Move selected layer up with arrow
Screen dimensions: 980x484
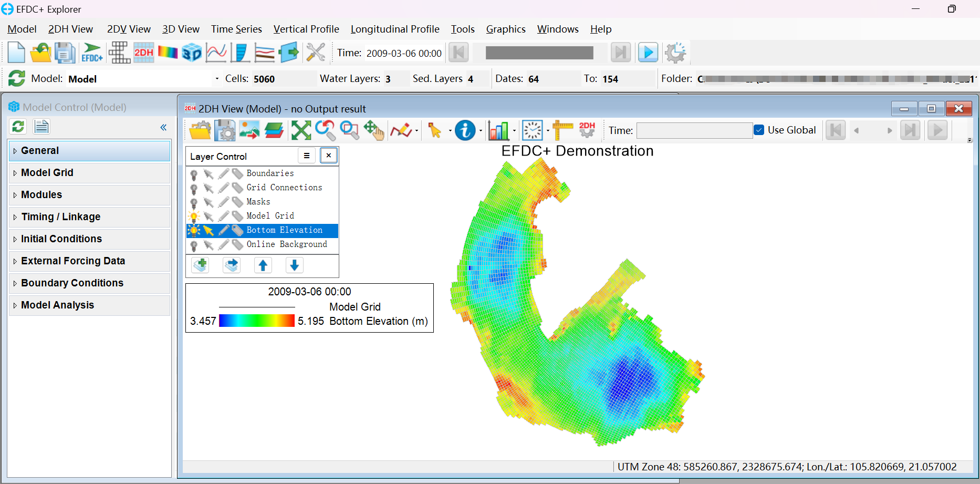point(263,265)
